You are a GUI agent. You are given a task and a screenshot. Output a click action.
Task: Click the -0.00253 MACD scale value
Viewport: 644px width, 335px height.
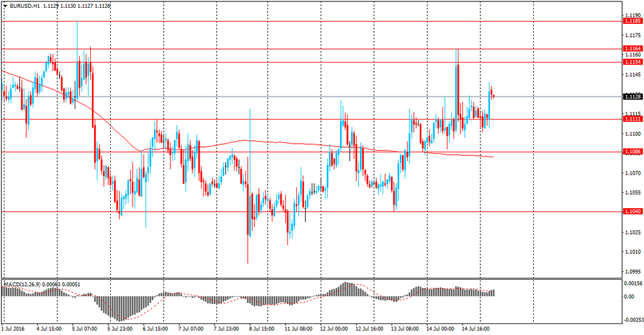point(634,320)
